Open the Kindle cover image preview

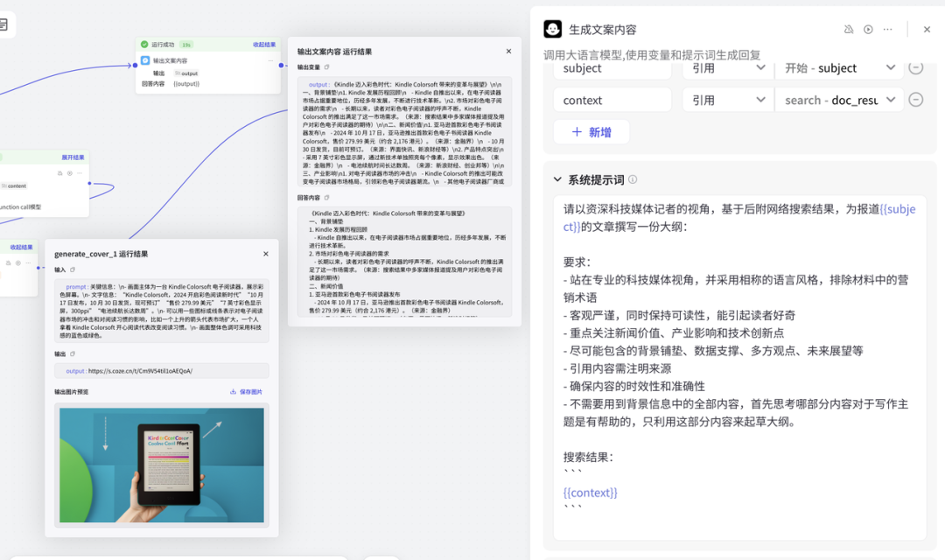click(162, 465)
